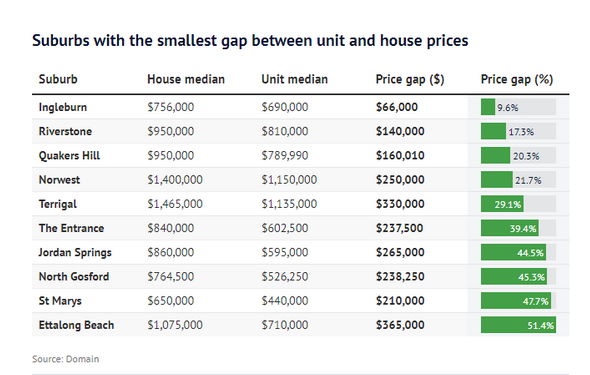Select the Ingleburn suburb name
The image size is (590, 375).
tap(63, 107)
